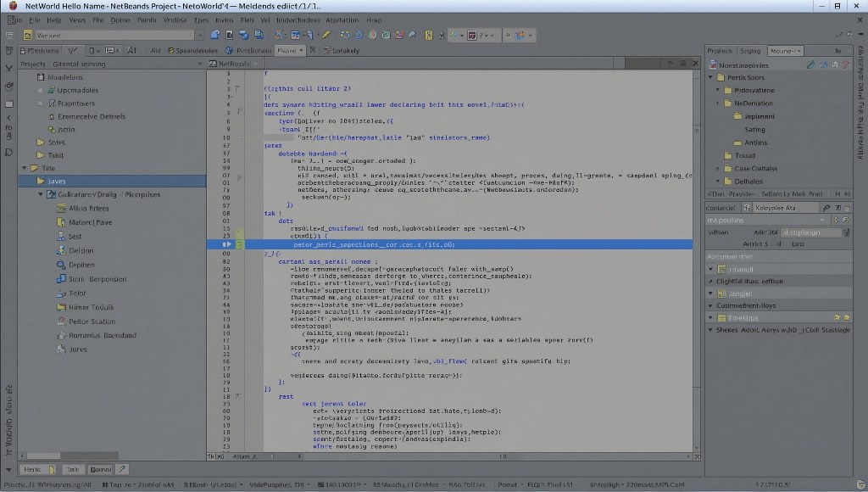Click the Speandevoles button
The height and width of the screenshot is (492, 868).
192,50
